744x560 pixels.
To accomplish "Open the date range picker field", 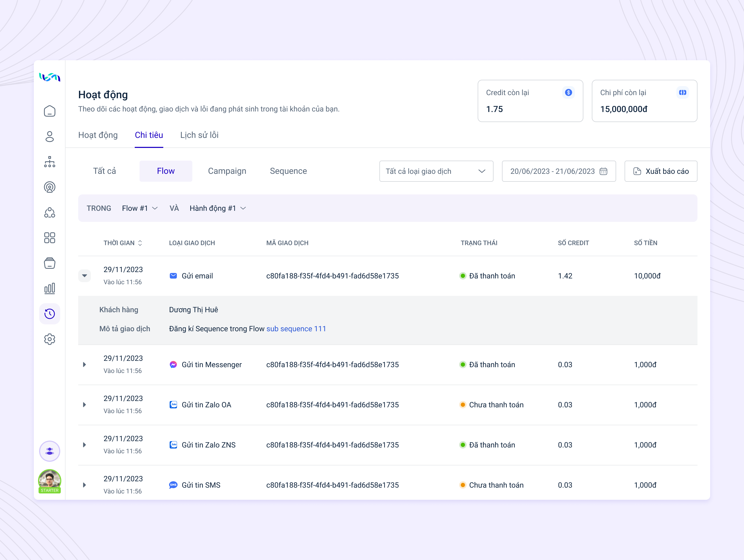I will [558, 171].
